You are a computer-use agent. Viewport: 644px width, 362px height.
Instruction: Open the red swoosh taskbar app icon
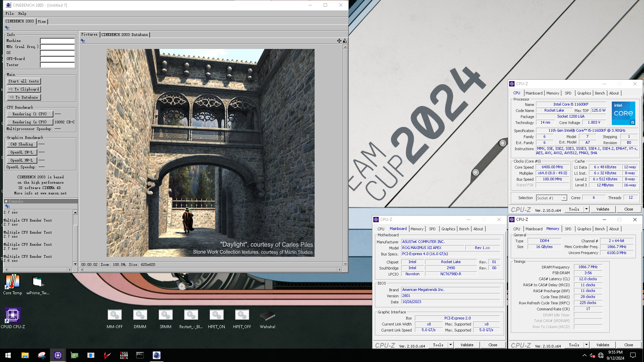tap(107, 355)
